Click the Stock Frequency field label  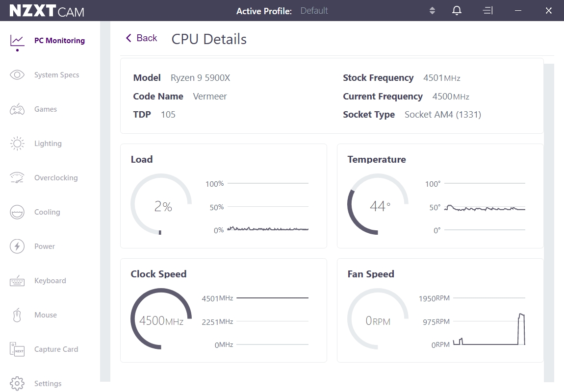tap(378, 78)
